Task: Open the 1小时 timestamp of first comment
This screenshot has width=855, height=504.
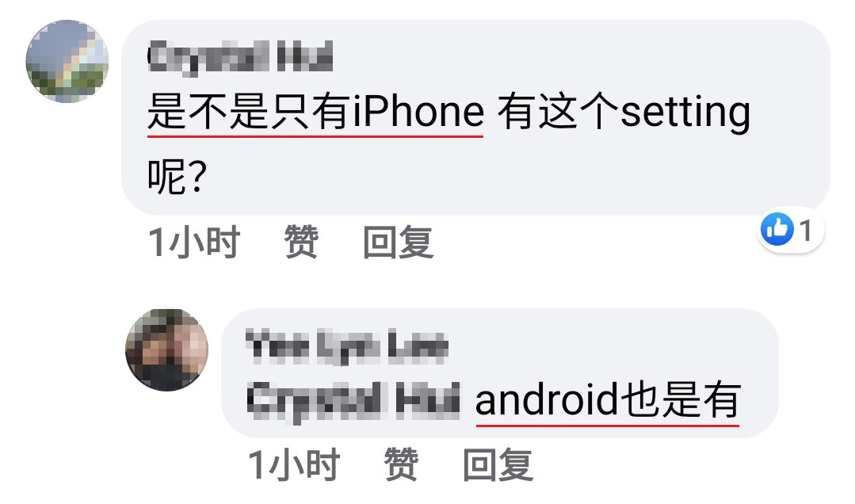Action: tap(193, 242)
